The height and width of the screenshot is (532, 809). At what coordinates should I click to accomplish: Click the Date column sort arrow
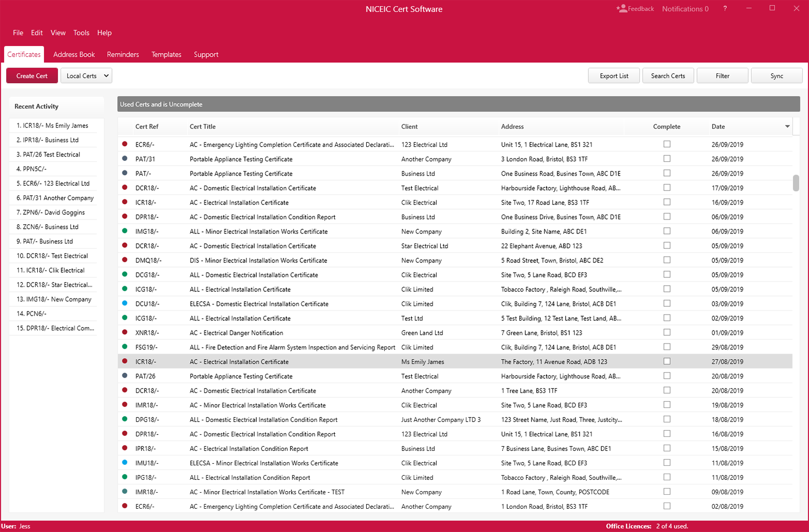tap(787, 127)
